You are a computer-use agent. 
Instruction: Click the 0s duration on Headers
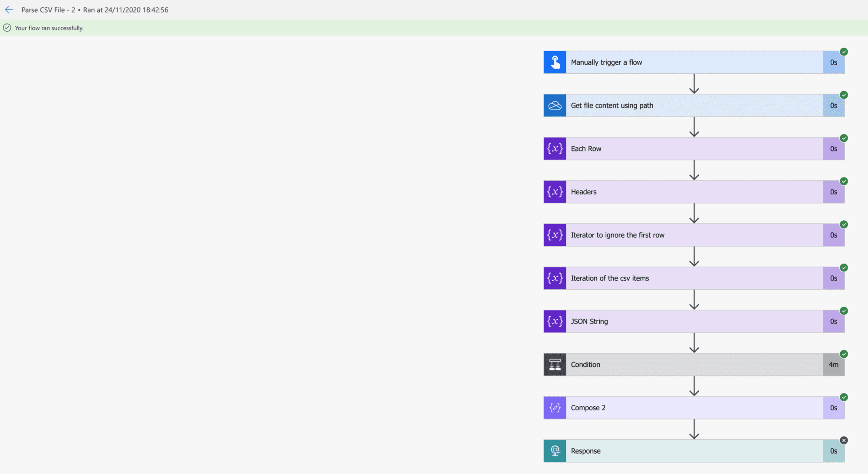[834, 192]
